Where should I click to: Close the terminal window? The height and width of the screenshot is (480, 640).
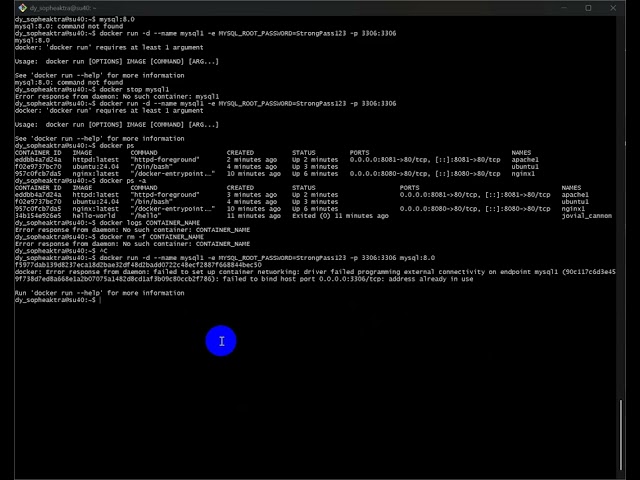point(613,8)
